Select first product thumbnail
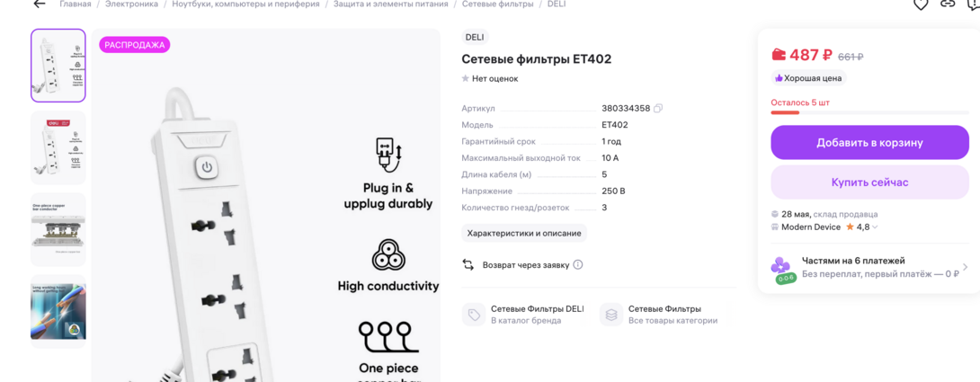The image size is (980, 382). pos(58,66)
